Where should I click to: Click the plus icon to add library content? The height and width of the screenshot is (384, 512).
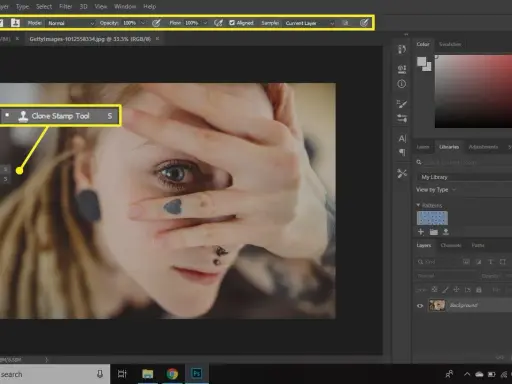421,232
